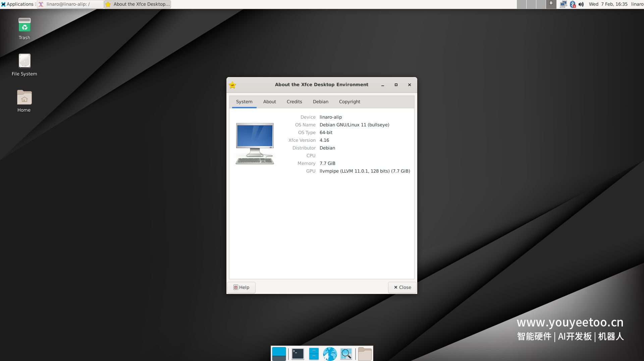Select the Debian tab
This screenshot has height=361, width=644.
[x=320, y=102]
